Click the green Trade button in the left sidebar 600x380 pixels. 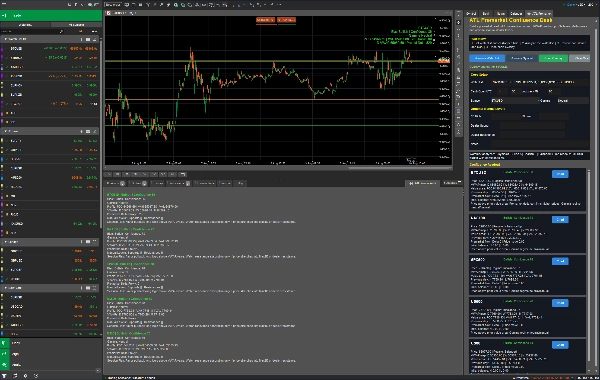(x=51, y=15)
